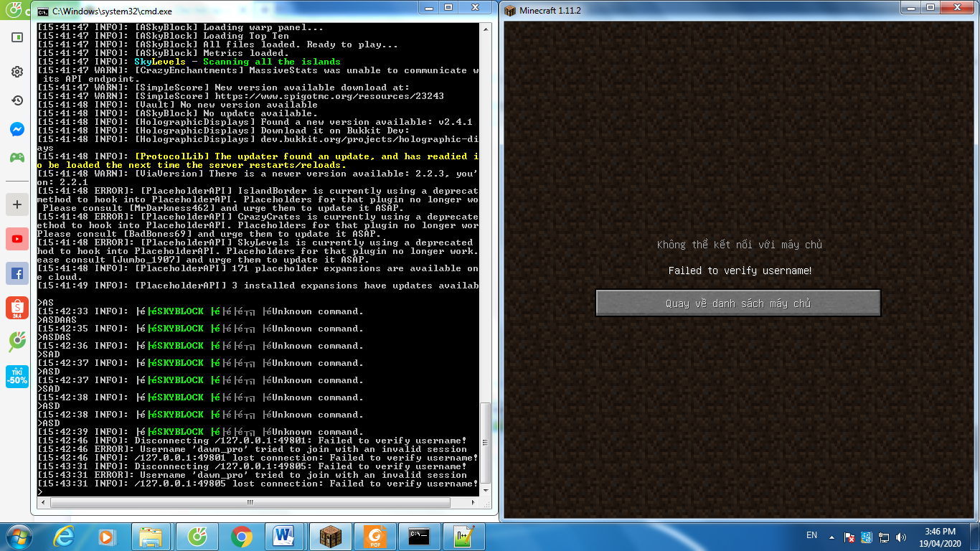Open the history clock icon in sidebar
980x551 pixels.
(17, 100)
